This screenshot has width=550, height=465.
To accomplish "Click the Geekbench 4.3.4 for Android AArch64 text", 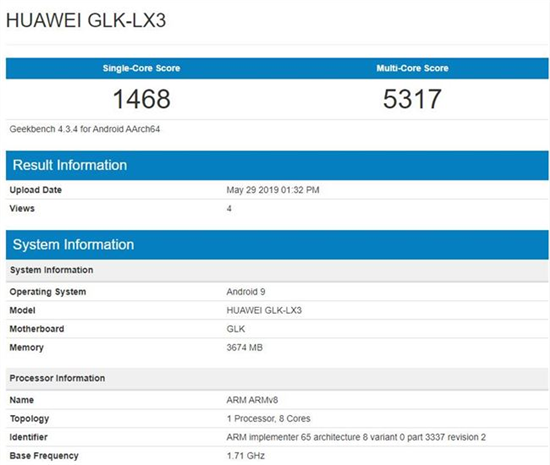I will click(x=85, y=129).
